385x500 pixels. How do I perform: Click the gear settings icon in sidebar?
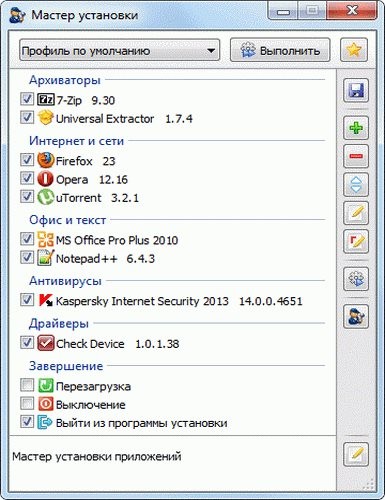[x=356, y=279]
